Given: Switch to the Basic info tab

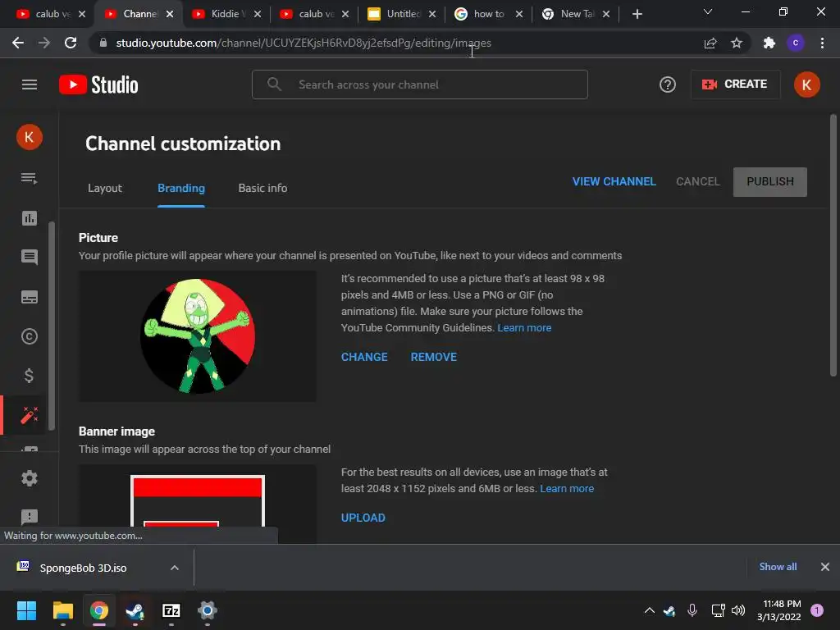Looking at the screenshot, I should tap(262, 188).
